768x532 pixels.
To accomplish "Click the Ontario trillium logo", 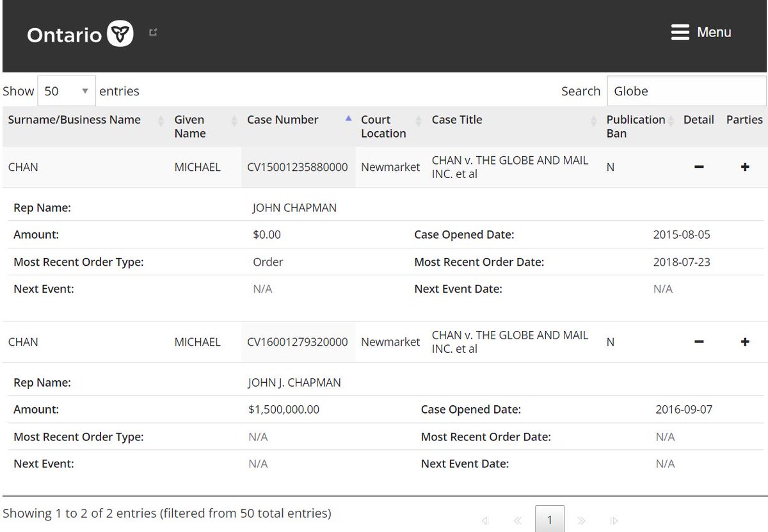I will (120, 33).
